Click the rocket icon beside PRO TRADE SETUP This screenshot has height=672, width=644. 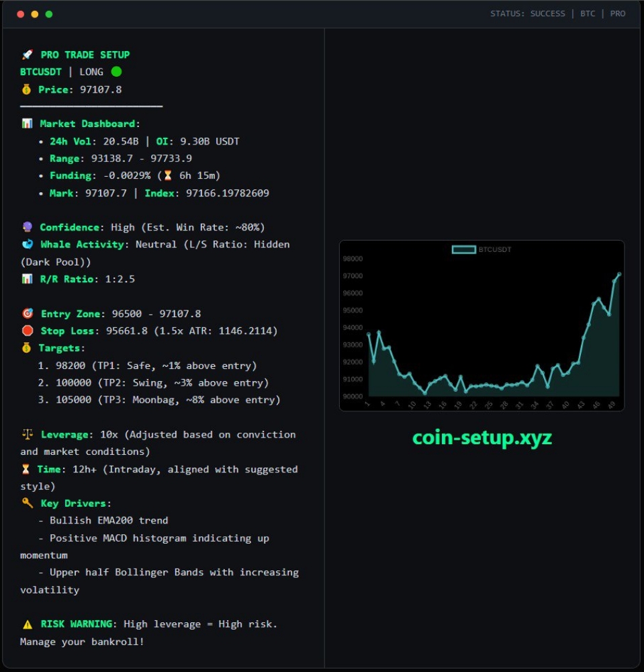click(27, 55)
